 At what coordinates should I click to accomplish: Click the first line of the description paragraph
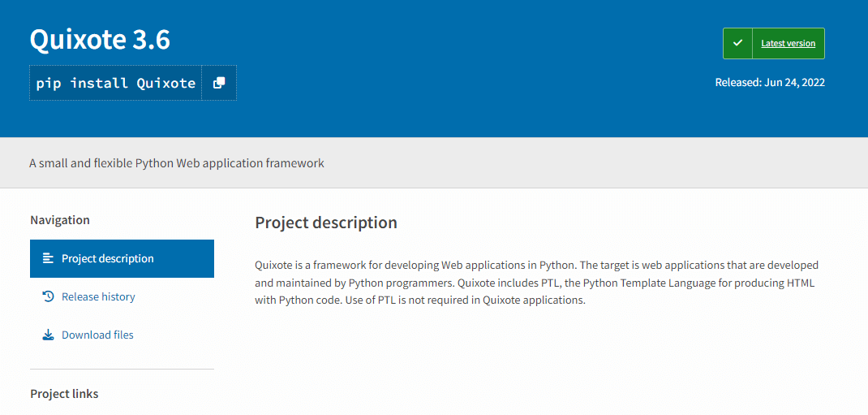[x=536, y=265]
